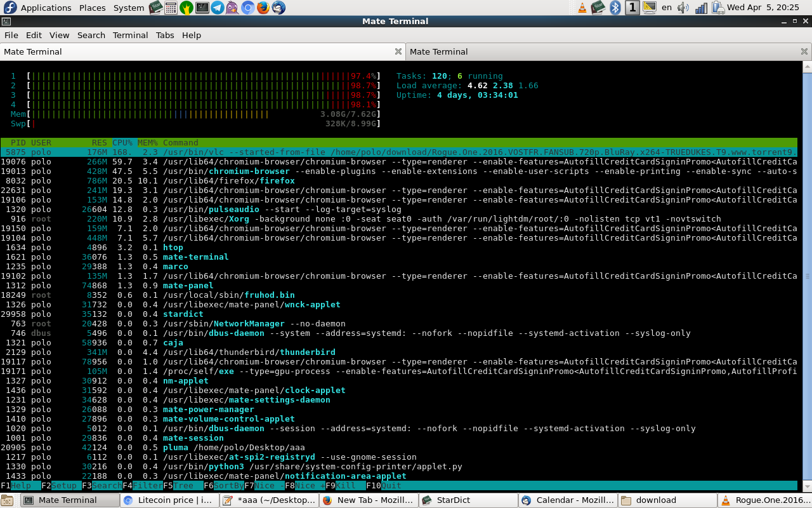Sort by the USER column header
The width and height of the screenshot is (812, 508).
click(41, 143)
